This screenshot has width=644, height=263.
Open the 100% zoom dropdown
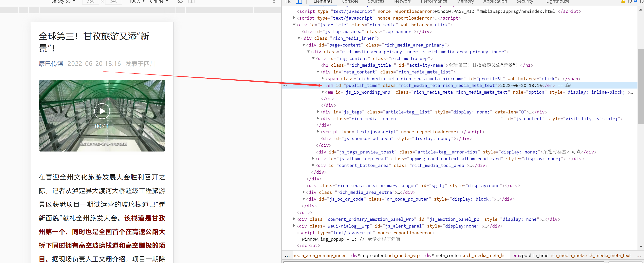(137, 2)
